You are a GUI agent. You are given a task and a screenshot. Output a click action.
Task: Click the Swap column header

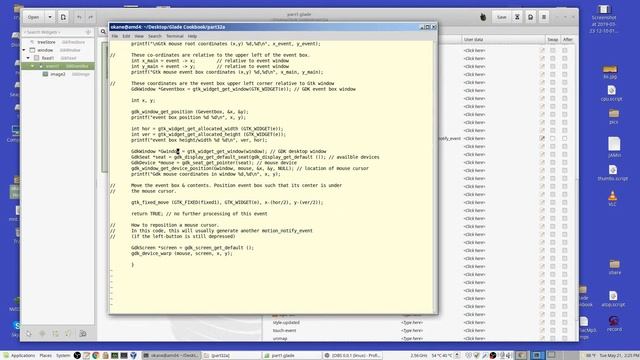point(553,40)
